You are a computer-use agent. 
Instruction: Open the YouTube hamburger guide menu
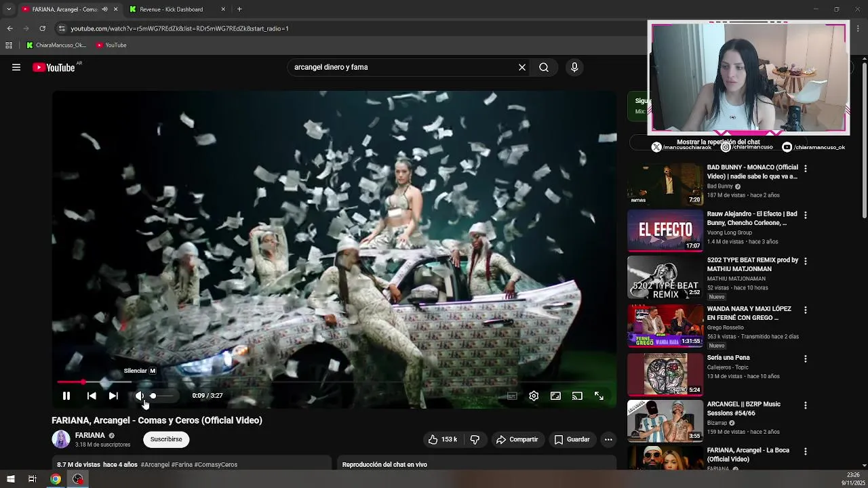point(16,67)
